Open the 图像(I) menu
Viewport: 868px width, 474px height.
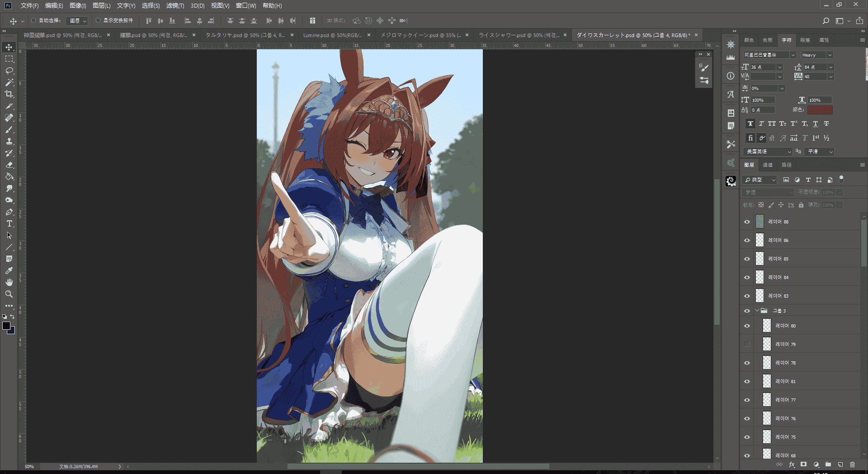coord(78,5)
